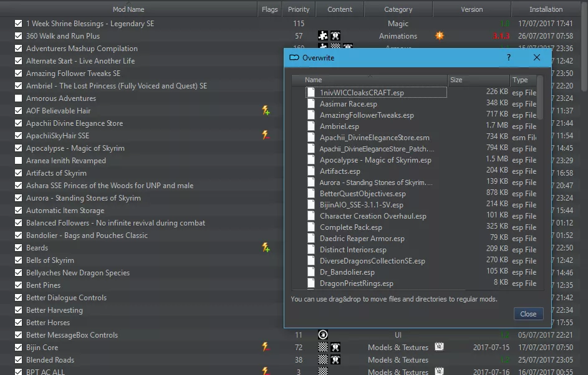Click version 3.1.3 of 360 Walk and Run Plus
Viewport: 588px width, 375px height.
coord(501,36)
